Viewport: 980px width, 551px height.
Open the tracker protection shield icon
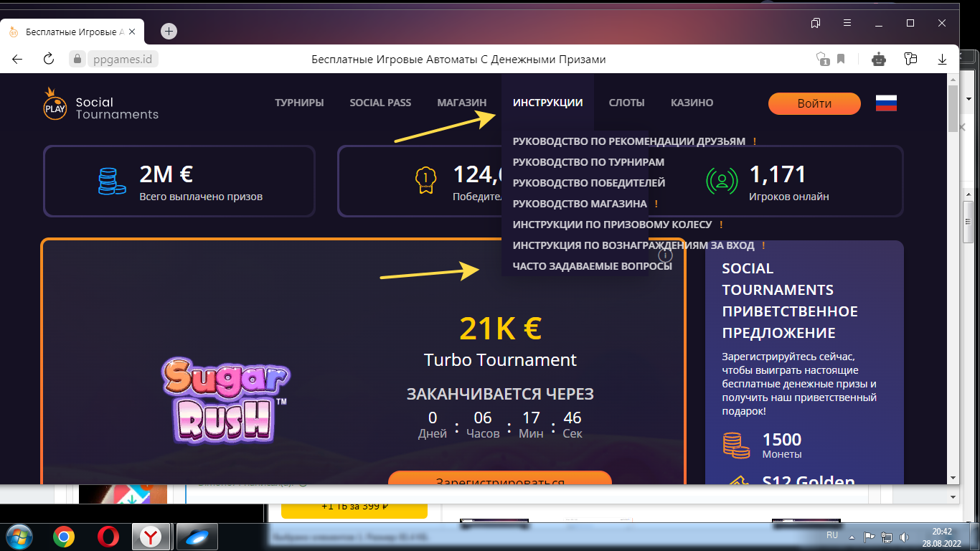[x=823, y=60]
